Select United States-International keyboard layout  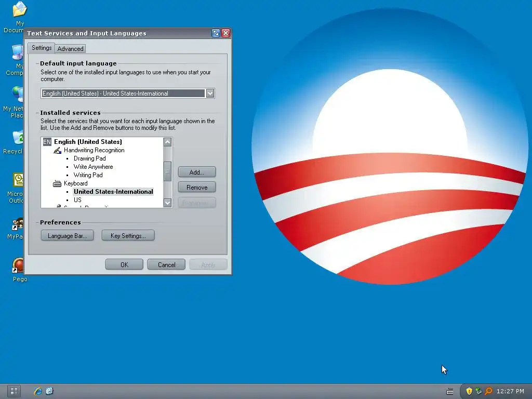(x=113, y=192)
